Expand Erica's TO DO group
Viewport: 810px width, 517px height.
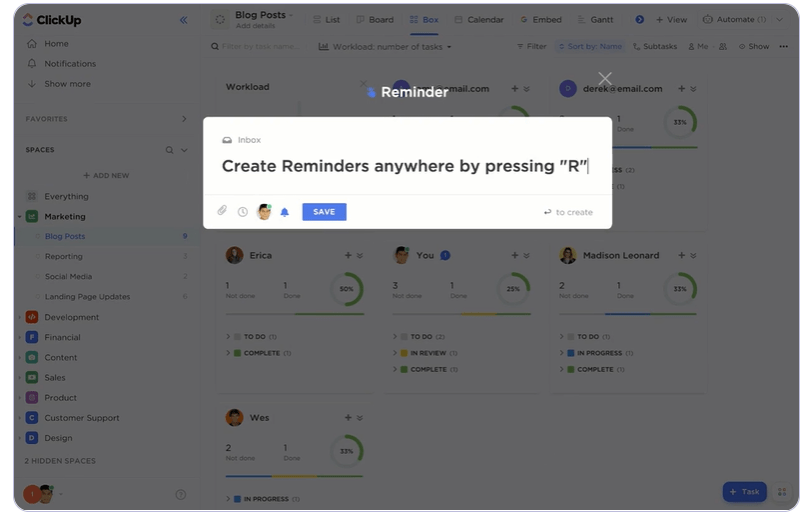228,337
